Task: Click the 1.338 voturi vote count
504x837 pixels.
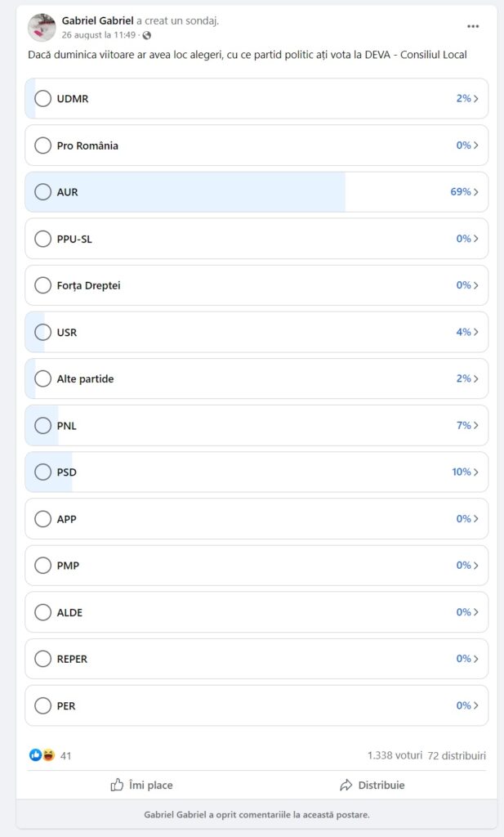Action: click(x=395, y=755)
